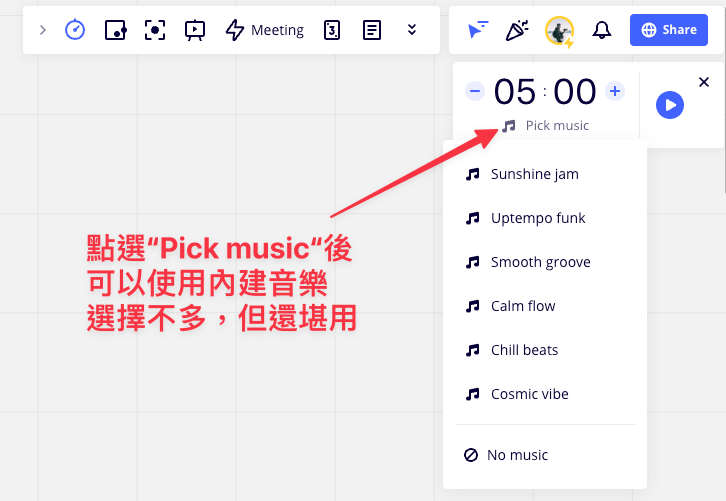Select Sunshine jam music track
This screenshot has width=726, height=501.
coord(534,174)
